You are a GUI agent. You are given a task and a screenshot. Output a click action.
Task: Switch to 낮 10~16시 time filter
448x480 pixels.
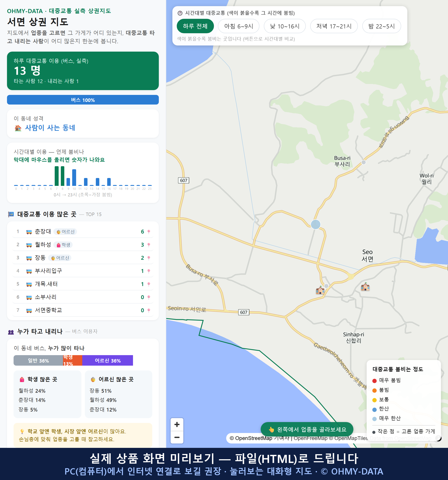click(285, 26)
